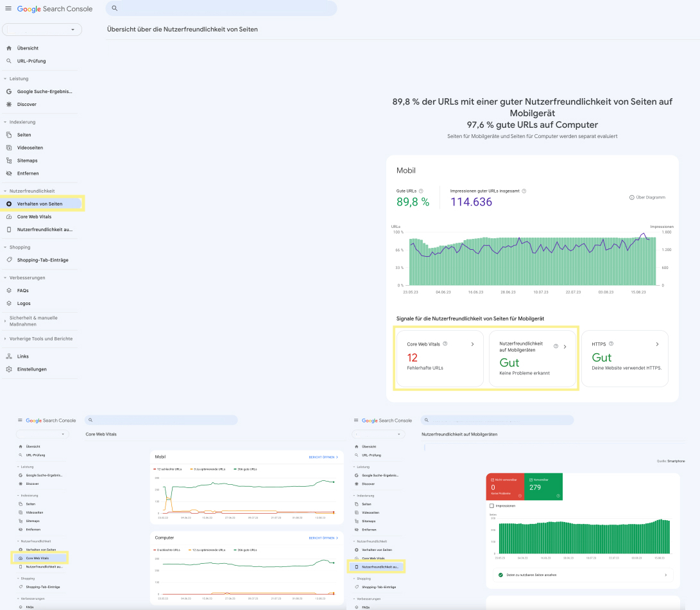Click home icon beside Übersicht on overview page
Viewport: 700px width, 610px height.
click(x=9, y=48)
